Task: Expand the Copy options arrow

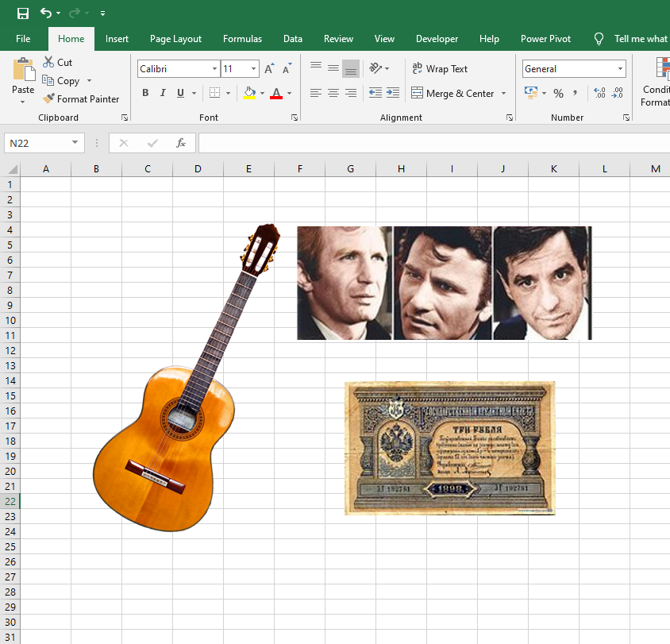Action: point(89,81)
